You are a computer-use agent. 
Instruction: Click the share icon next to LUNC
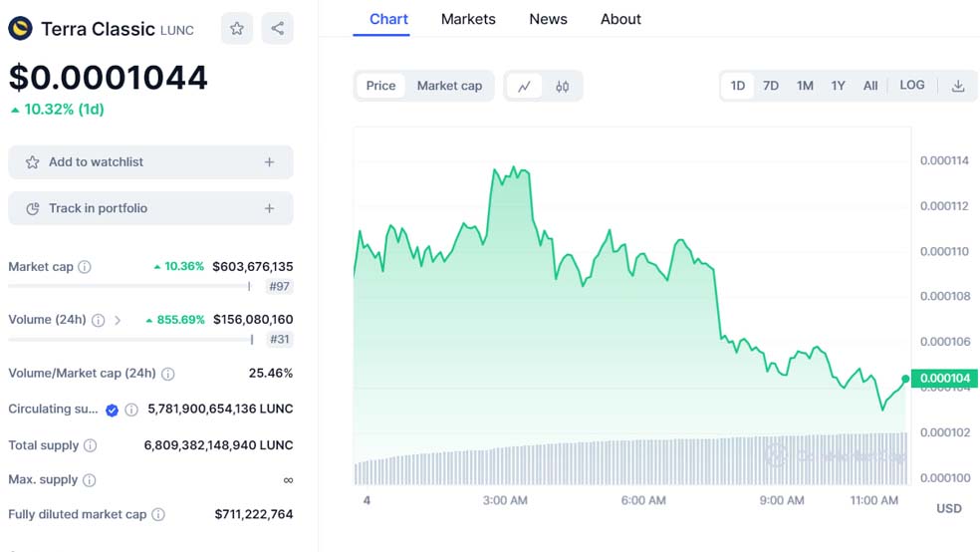click(278, 29)
